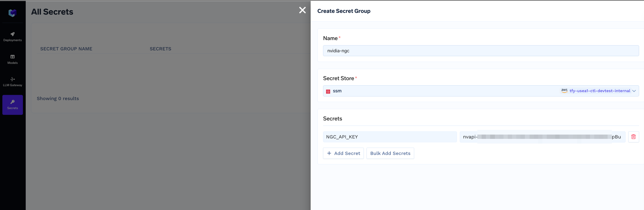Click the SECRETS column header

tap(160, 49)
